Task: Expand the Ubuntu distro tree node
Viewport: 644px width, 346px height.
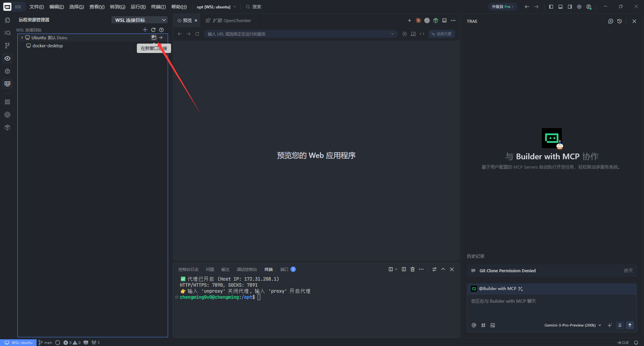Action: point(22,38)
